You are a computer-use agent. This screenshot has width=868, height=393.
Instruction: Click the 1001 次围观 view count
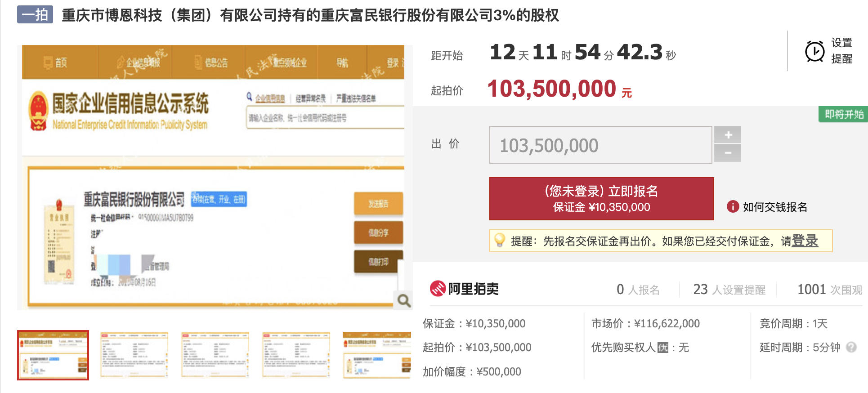pyautogui.click(x=830, y=289)
